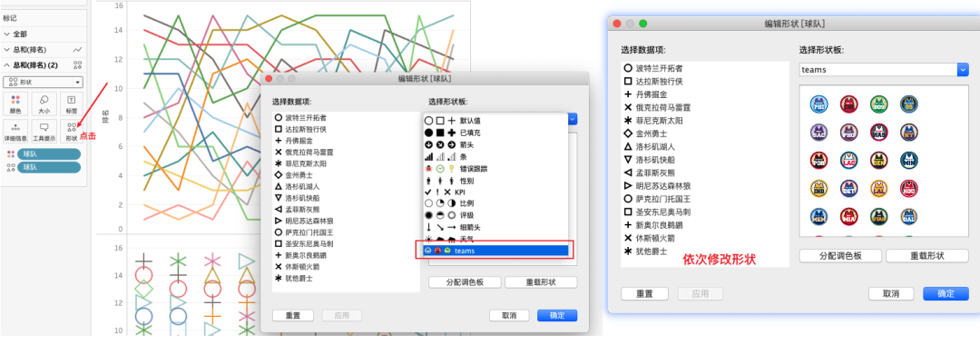Screen dimensions: 980x345
Task: Pick the DEN team logo shape
Action: [878, 160]
